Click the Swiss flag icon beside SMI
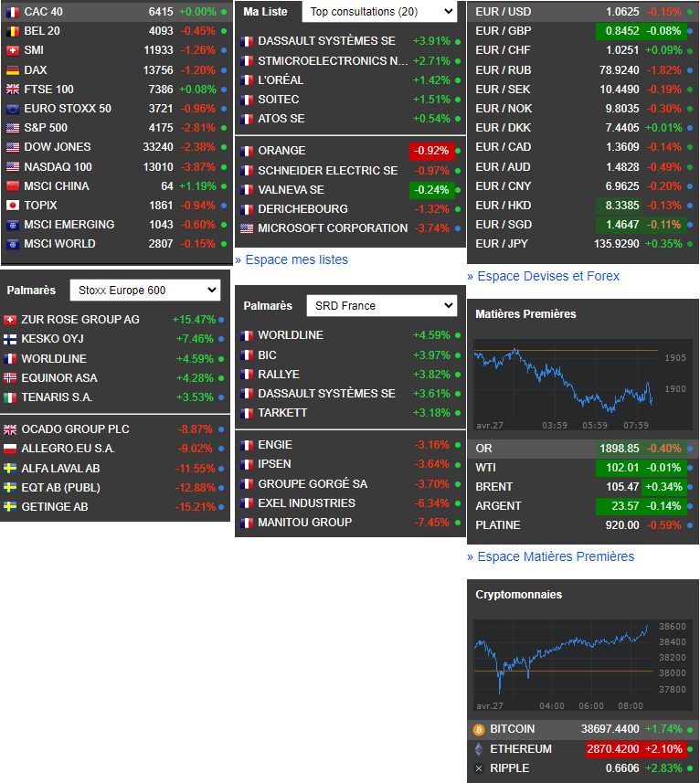The height and width of the screenshot is (783, 700). coord(13,50)
